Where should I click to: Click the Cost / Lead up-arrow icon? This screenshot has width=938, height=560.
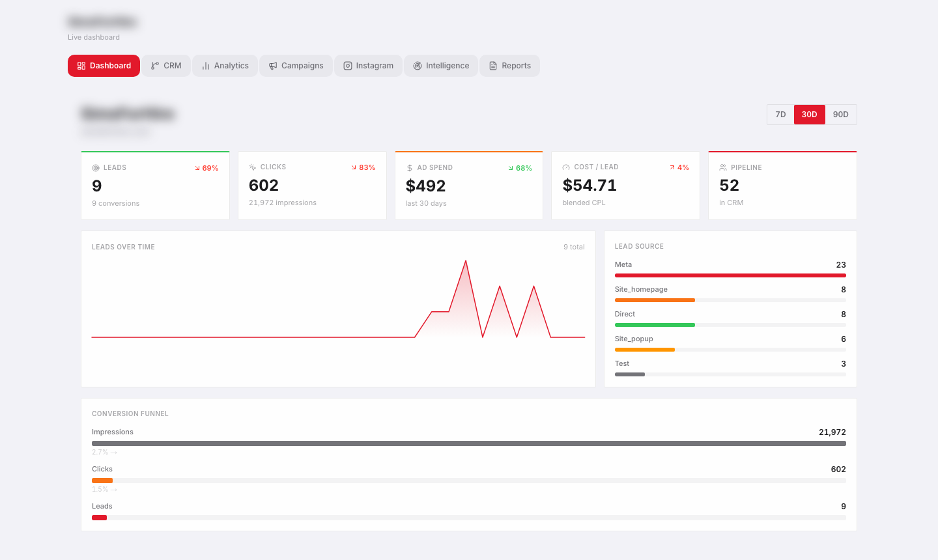[672, 167]
